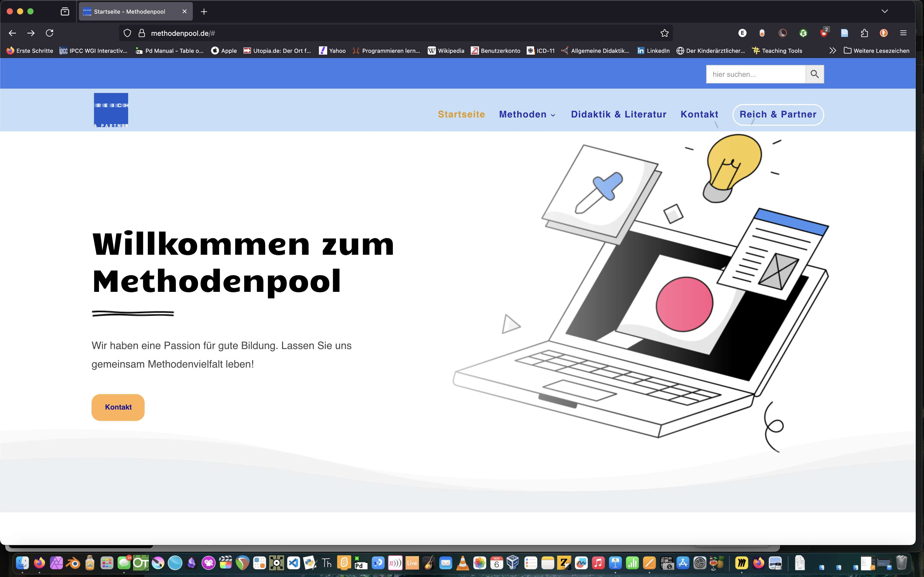Open Didaktik & Literatur menu item

tap(618, 114)
